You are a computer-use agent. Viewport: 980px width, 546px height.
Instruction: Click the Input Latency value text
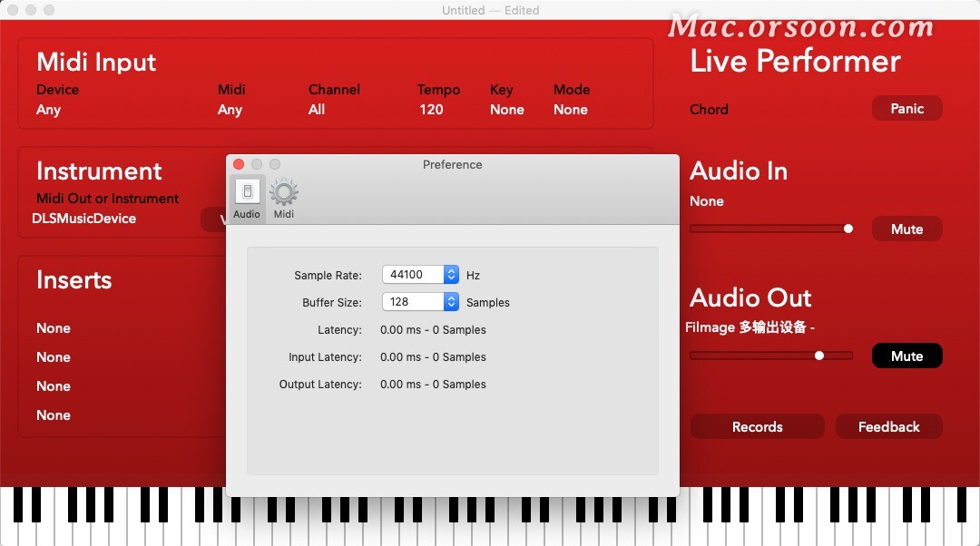[x=433, y=357]
